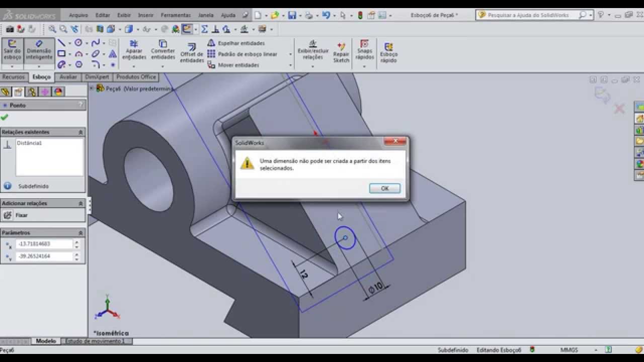Select the Line sketch tool
The height and width of the screenshot is (362, 644).
tap(61, 43)
